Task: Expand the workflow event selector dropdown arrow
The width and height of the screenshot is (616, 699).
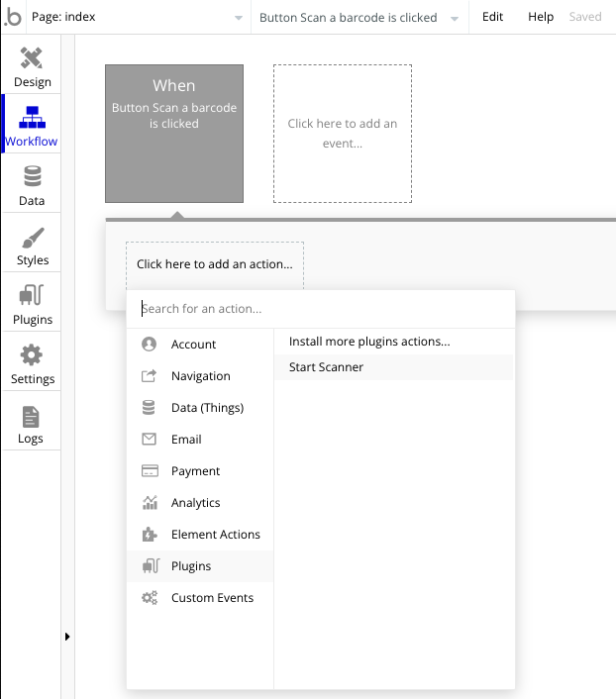Action: point(455,18)
